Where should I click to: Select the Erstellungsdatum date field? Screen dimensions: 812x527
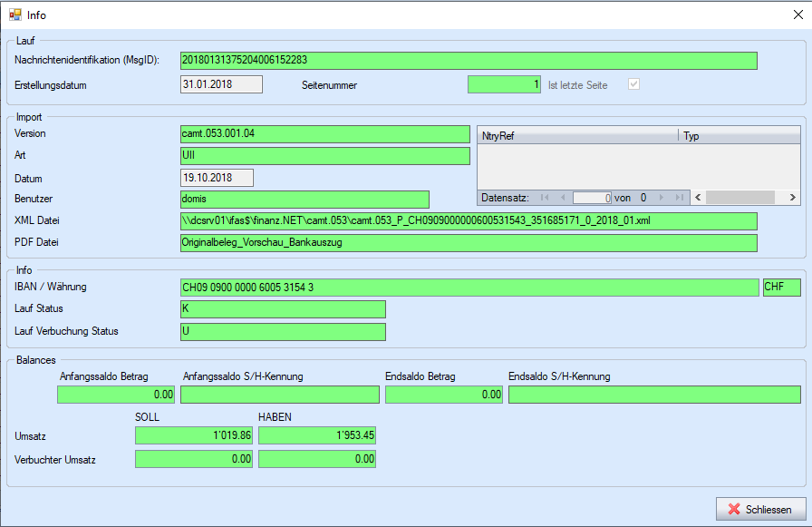point(221,84)
